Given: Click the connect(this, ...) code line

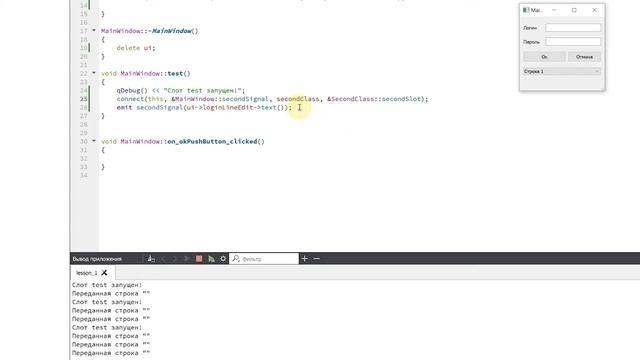Looking at the screenshot, I should click(x=272, y=99).
